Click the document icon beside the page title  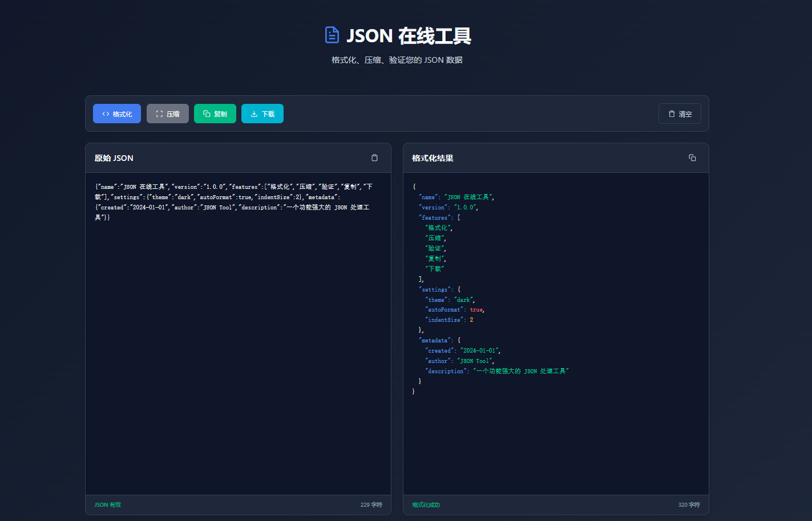[332, 34]
